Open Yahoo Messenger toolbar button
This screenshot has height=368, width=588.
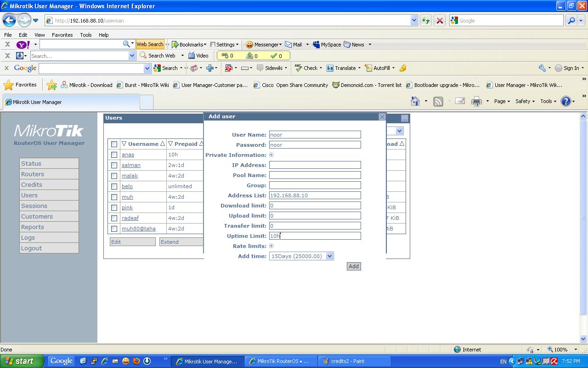[263, 45]
